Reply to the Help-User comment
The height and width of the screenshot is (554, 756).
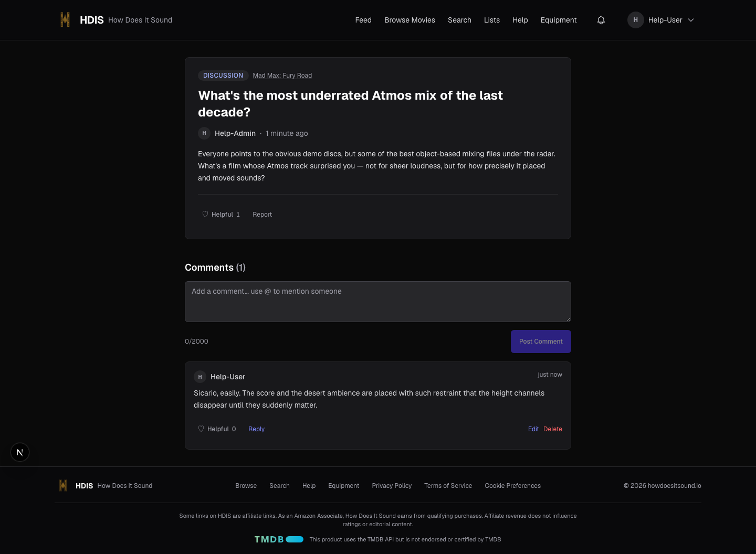coord(256,429)
